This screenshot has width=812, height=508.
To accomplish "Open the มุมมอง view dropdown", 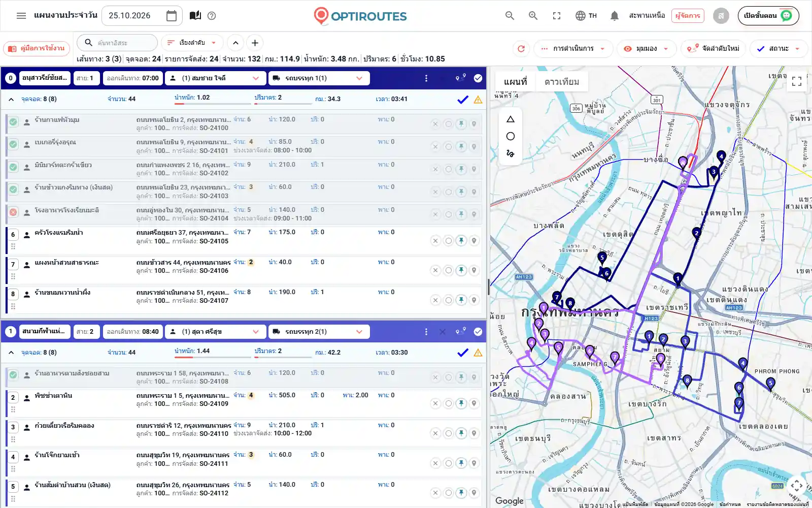I will coord(647,49).
